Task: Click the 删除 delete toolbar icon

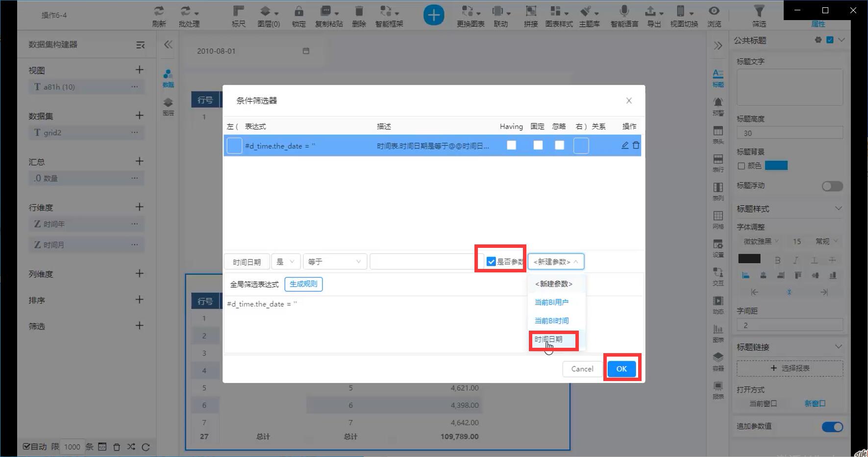Action: pos(359,11)
